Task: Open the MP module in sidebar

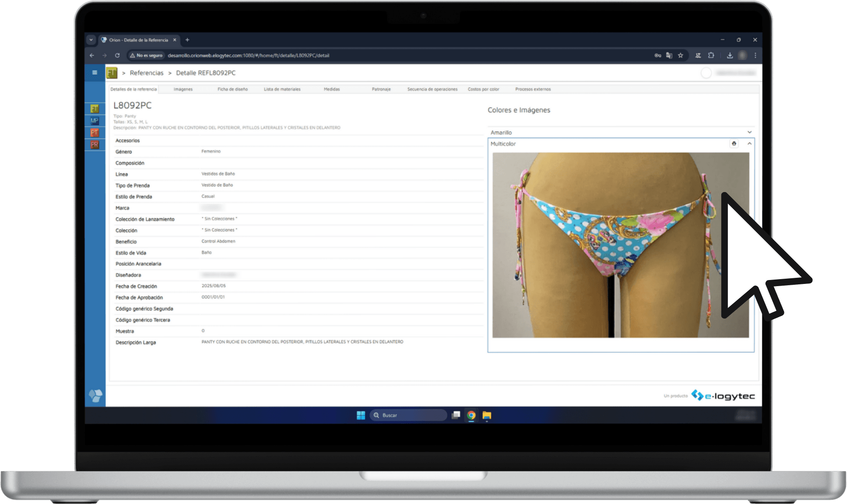Action: coord(95,121)
